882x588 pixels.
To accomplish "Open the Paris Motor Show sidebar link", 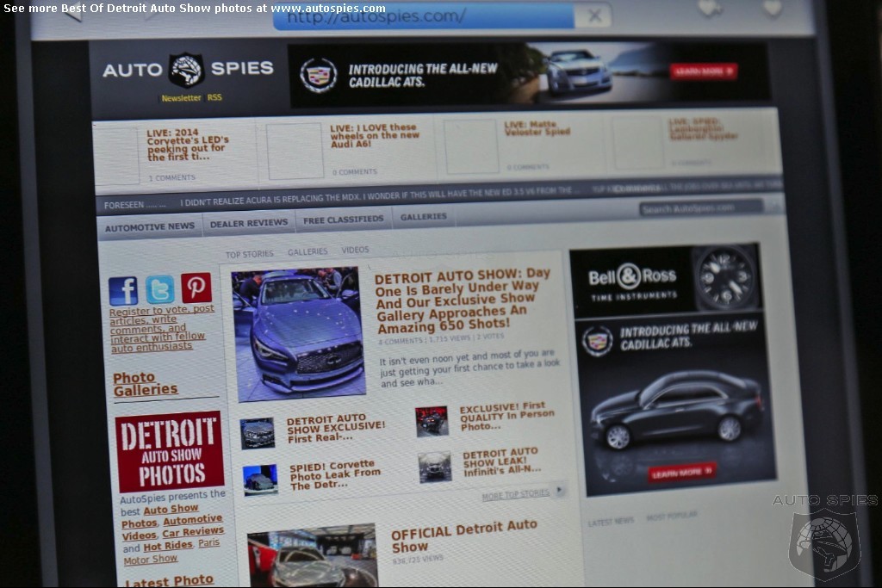I will [171, 552].
